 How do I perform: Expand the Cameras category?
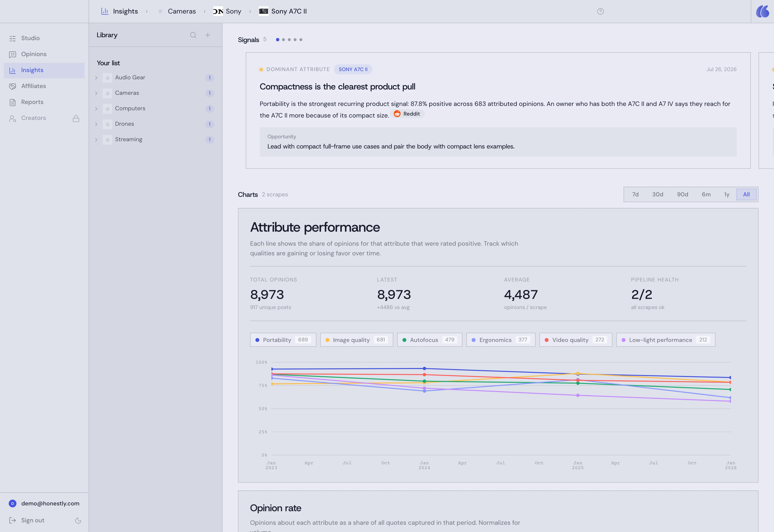pyautogui.click(x=96, y=93)
